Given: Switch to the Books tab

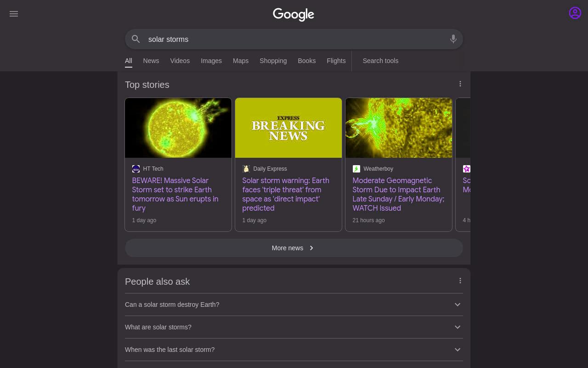Looking at the screenshot, I should [x=307, y=61].
